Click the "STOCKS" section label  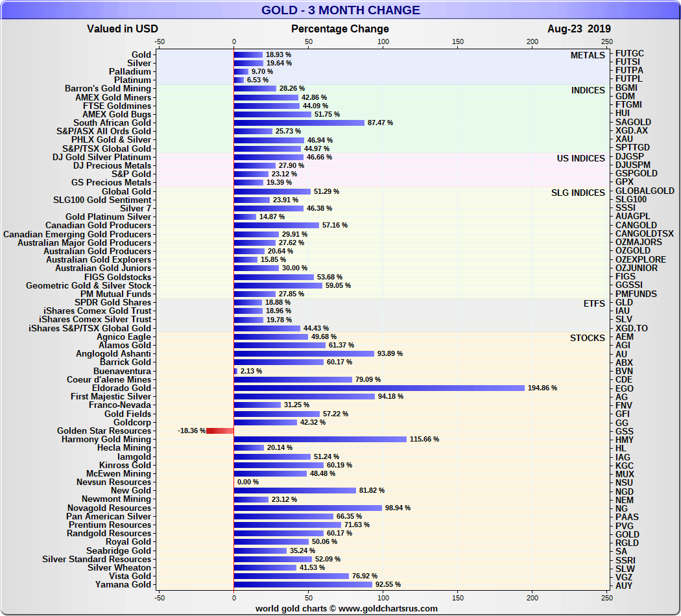587,338
